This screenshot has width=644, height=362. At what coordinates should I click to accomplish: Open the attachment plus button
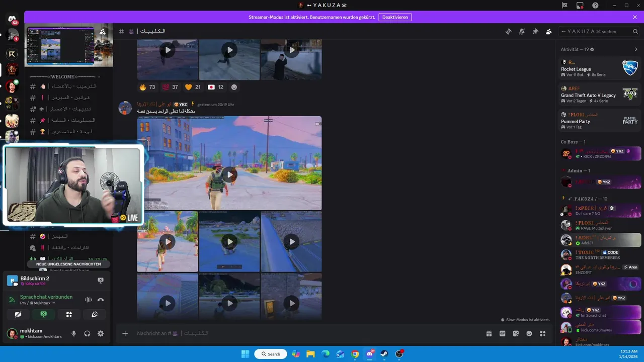pyautogui.click(x=125, y=333)
